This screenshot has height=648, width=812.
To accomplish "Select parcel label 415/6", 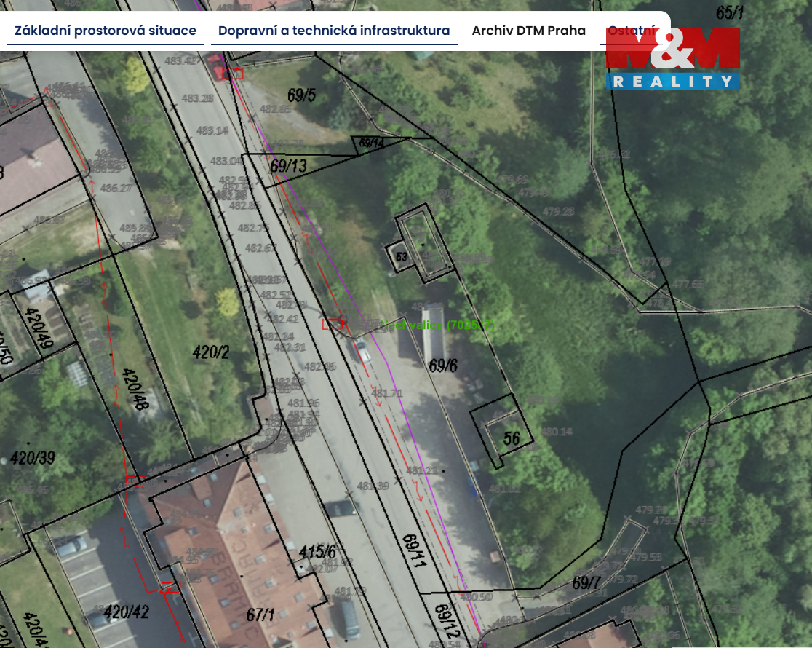I will (317, 552).
